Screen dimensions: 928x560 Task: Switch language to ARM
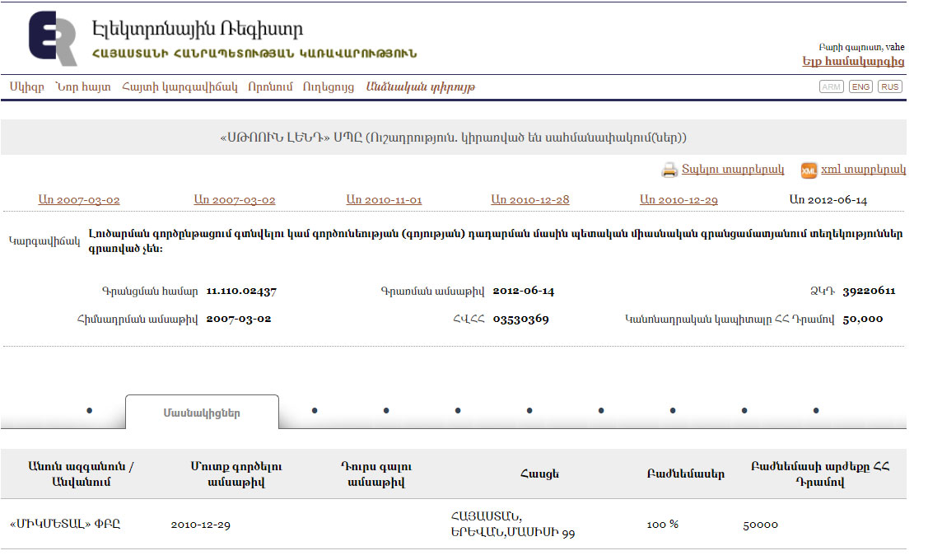[831, 87]
